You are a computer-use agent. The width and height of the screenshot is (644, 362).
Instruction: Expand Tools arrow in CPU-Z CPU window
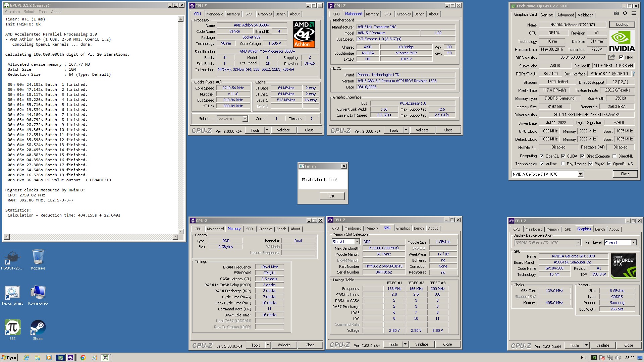(x=267, y=130)
